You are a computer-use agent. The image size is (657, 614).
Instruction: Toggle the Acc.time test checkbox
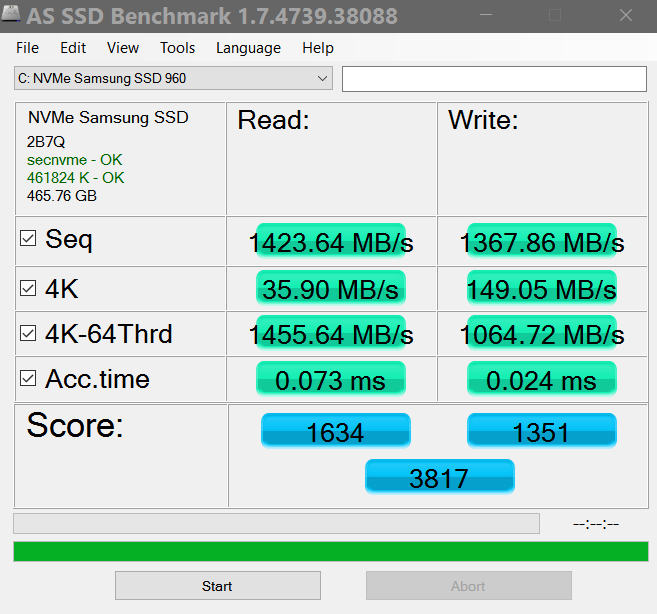(x=29, y=379)
